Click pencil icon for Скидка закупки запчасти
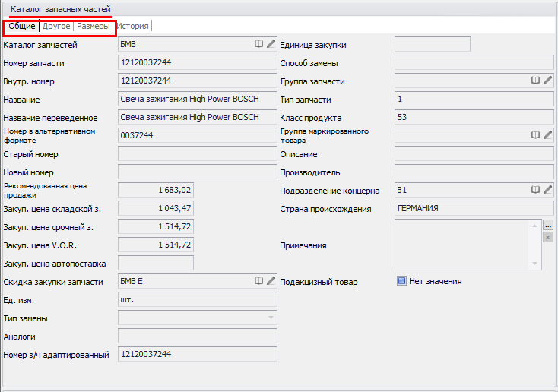This screenshot has height=392, width=558. coord(271,281)
